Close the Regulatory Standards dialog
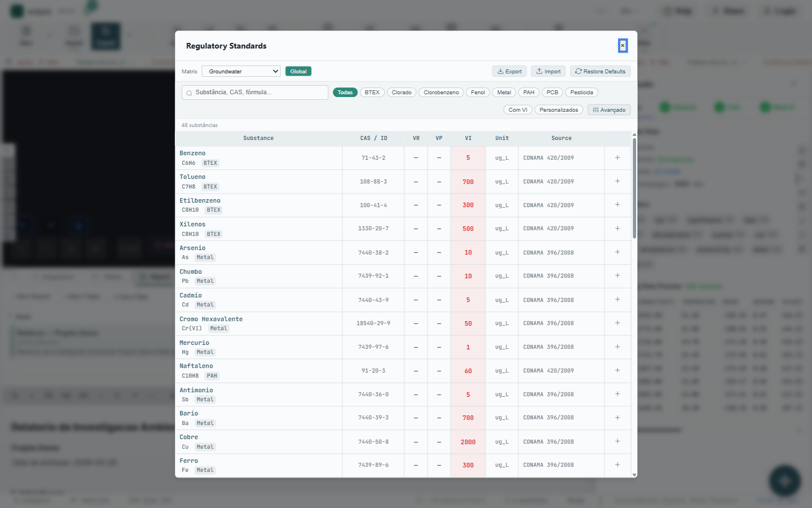This screenshot has height=508, width=812. click(x=623, y=46)
